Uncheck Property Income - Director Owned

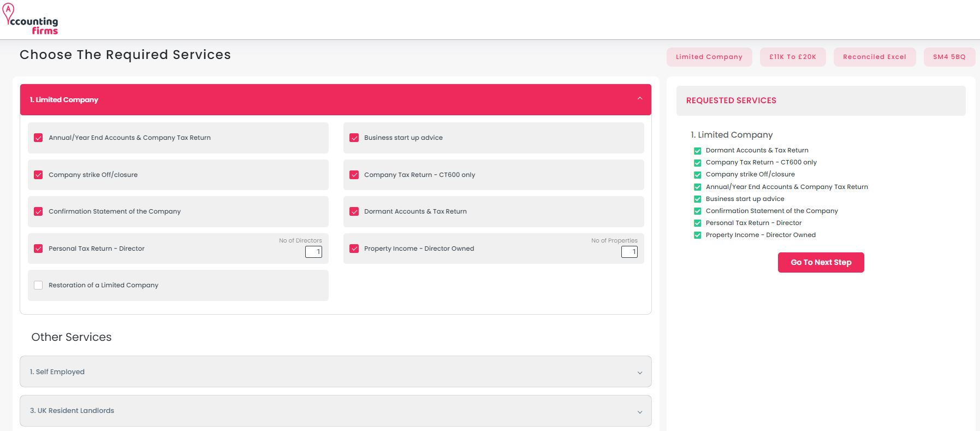[x=354, y=249]
